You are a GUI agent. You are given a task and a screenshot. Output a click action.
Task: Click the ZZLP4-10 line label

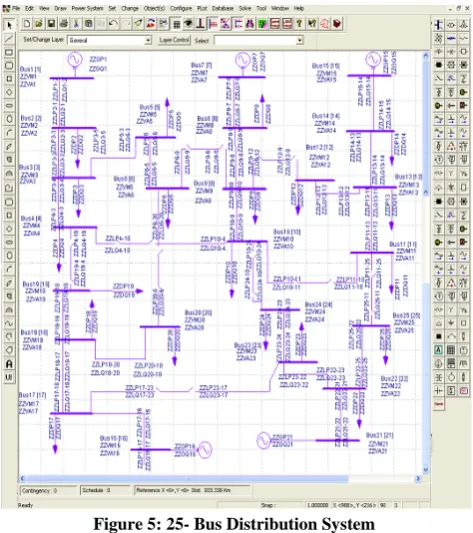(118, 239)
